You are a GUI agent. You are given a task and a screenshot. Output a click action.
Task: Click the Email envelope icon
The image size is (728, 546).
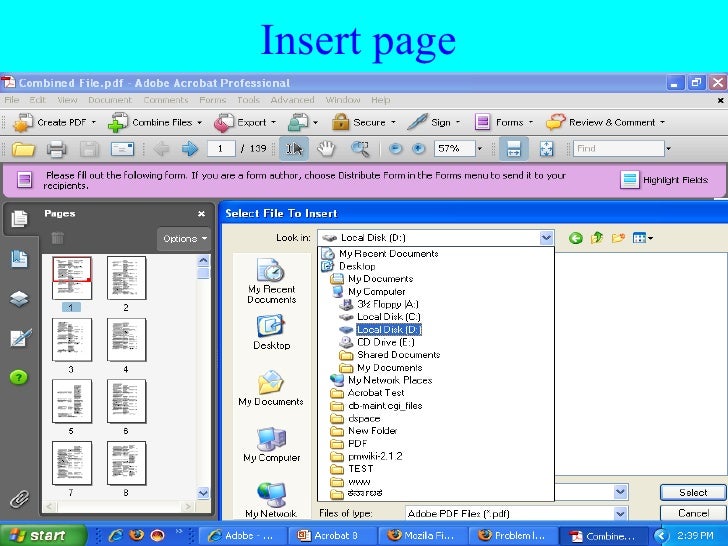click(122, 149)
